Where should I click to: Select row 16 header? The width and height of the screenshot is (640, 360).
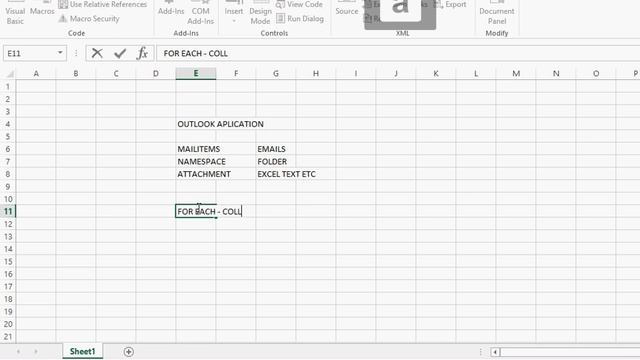[8, 274]
